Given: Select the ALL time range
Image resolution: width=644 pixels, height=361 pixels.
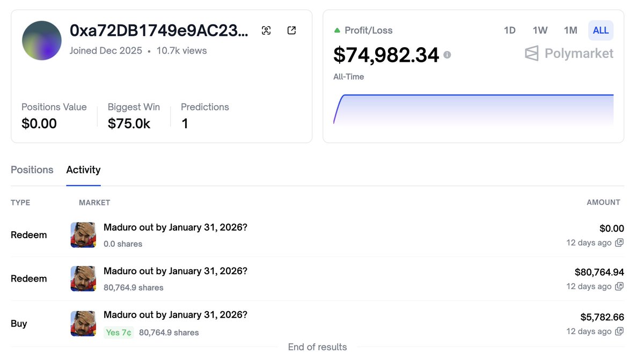Looking at the screenshot, I should [601, 31].
